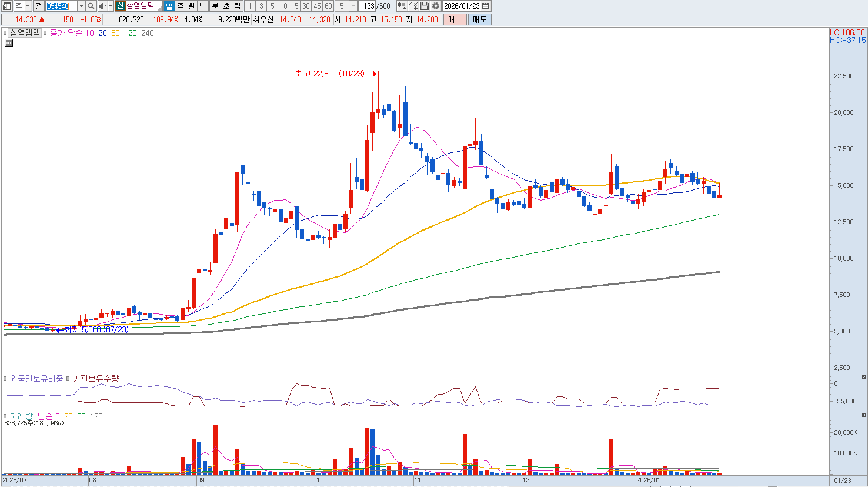
Task: Switch to the 주 weekly chart period
Action: (181, 6)
